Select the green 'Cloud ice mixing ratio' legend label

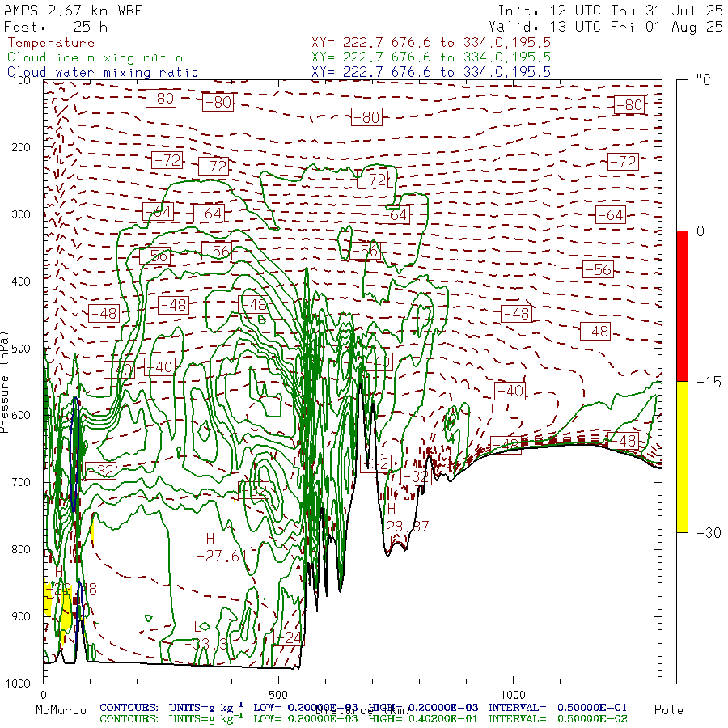(x=95, y=57)
